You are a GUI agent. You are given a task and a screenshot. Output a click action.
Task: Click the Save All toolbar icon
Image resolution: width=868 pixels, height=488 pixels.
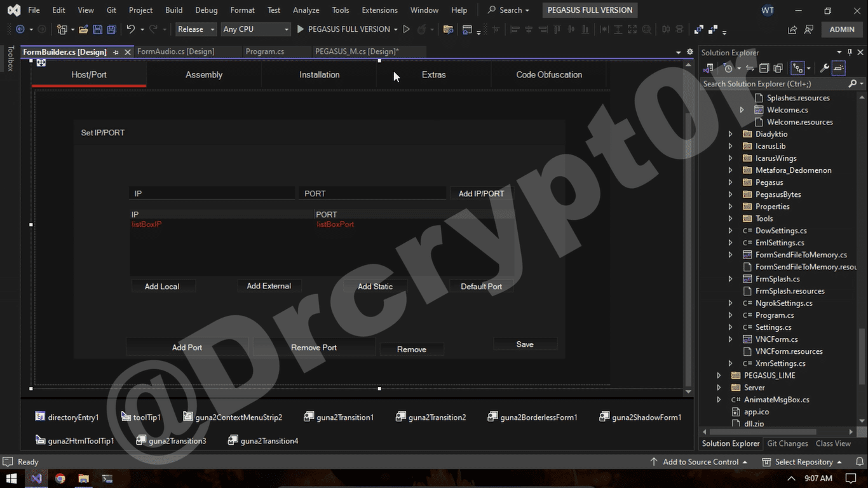(111, 29)
